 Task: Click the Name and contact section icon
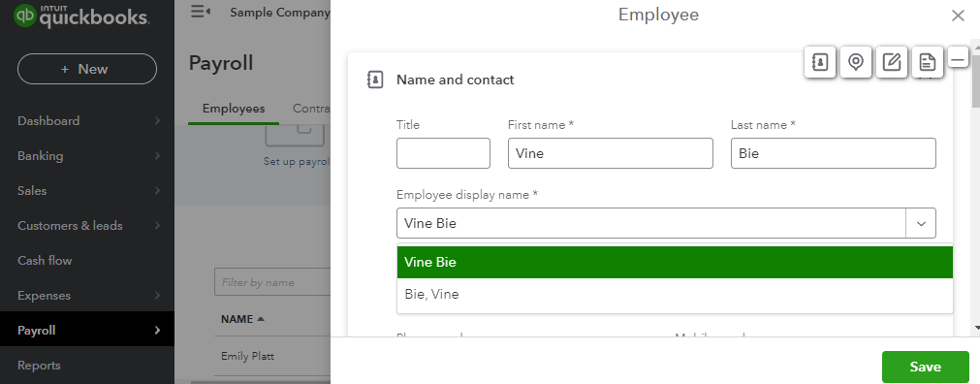[375, 80]
